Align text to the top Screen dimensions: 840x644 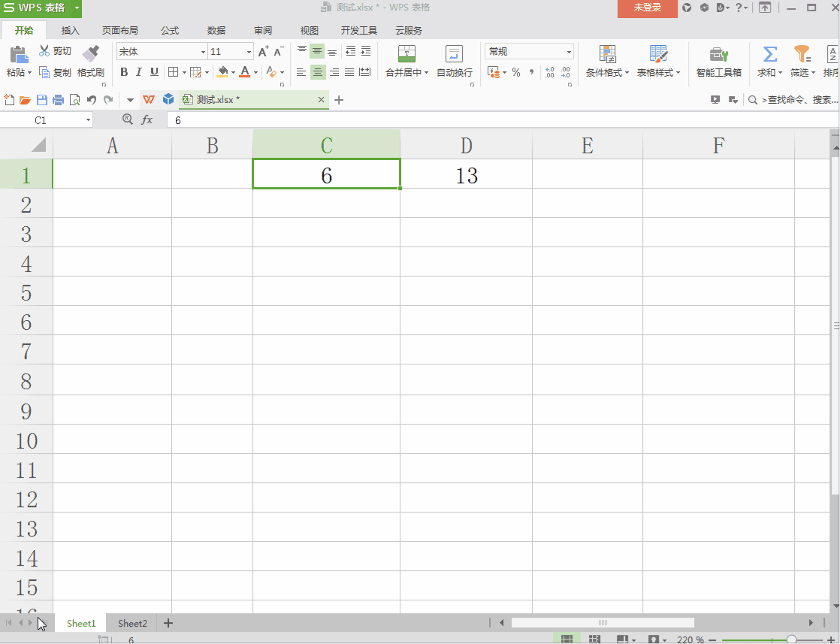(x=301, y=50)
